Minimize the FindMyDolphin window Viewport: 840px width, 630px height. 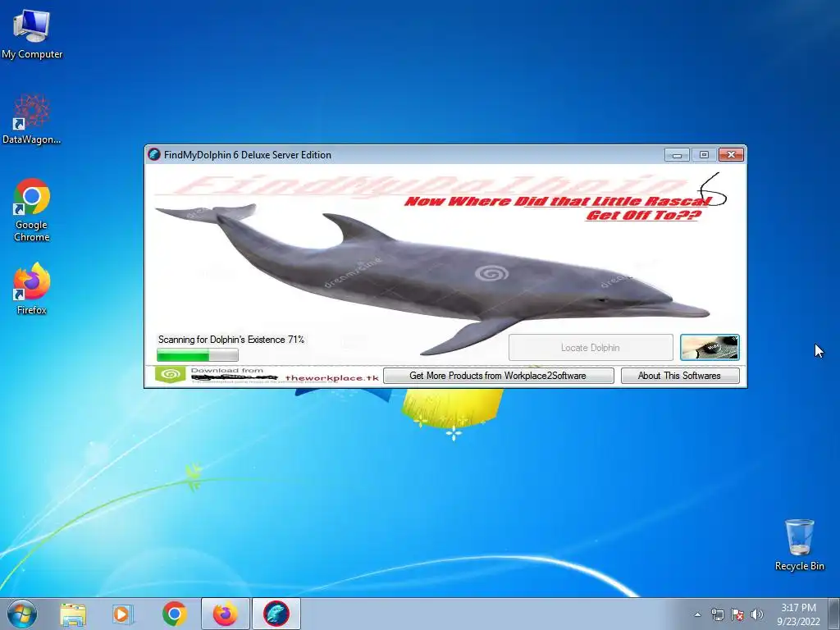coord(677,155)
